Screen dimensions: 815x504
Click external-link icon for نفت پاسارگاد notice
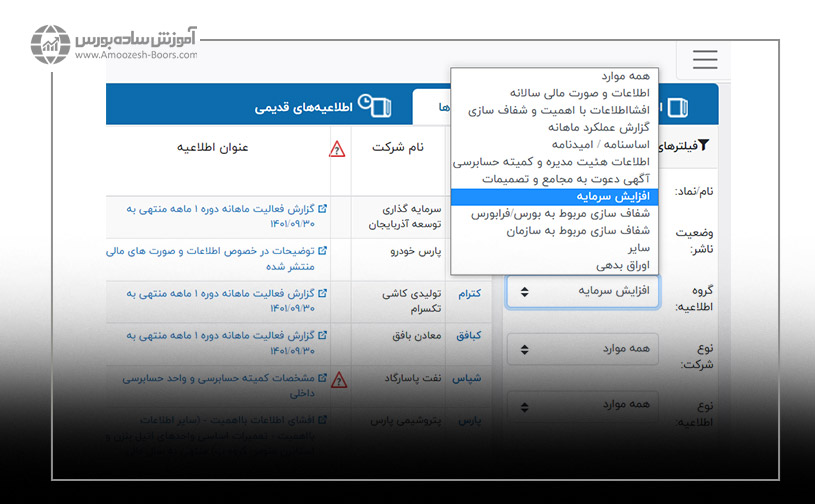322,379
